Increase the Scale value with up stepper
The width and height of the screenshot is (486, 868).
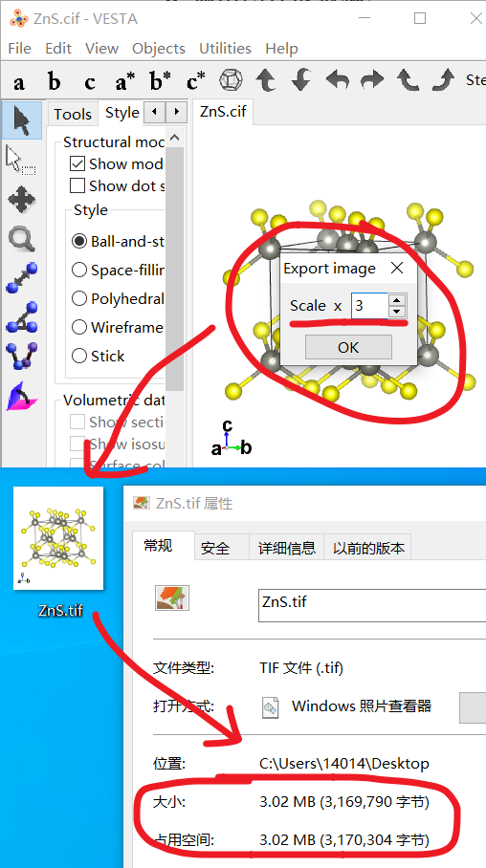coord(396,299)
